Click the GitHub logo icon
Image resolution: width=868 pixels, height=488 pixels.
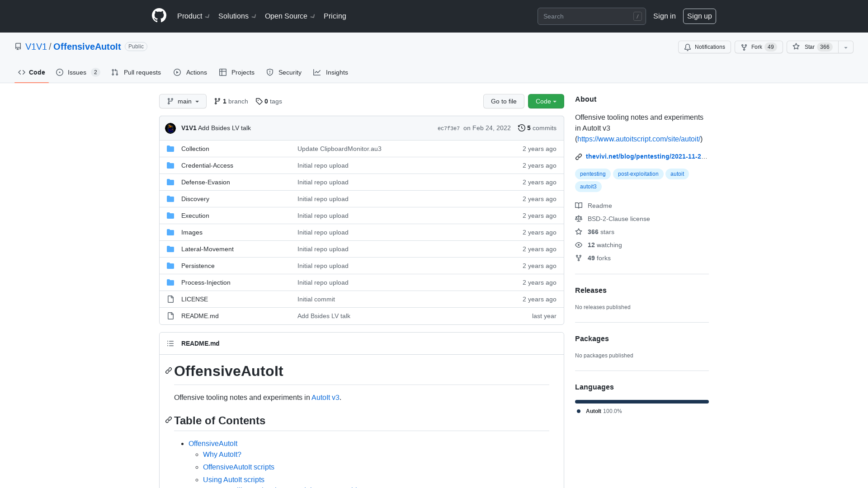[x=159, y=16]
